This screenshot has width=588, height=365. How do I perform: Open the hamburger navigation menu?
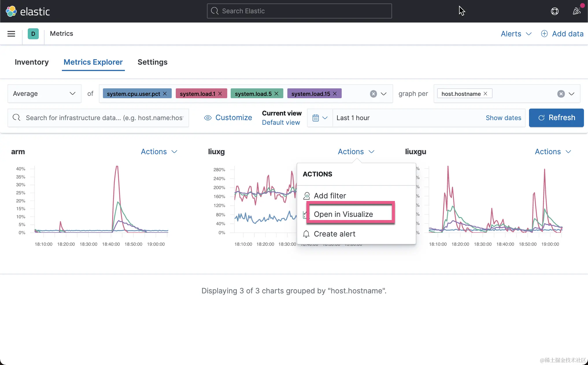(x=11, y=34)
